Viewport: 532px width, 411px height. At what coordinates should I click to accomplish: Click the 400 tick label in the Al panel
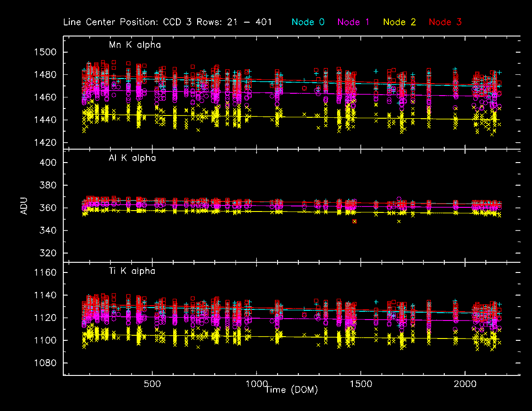point(48,163)
